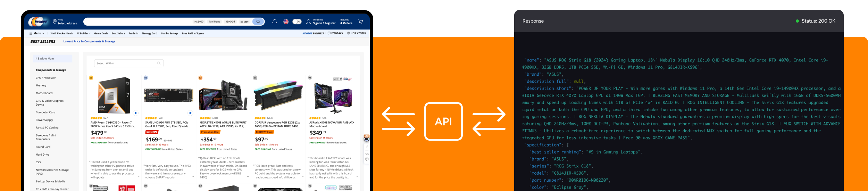Open CORSAIR Vengeance RGB product image
Image resolution: width=868 pixels, height=191 pixels.
click(x=278, y=96)
